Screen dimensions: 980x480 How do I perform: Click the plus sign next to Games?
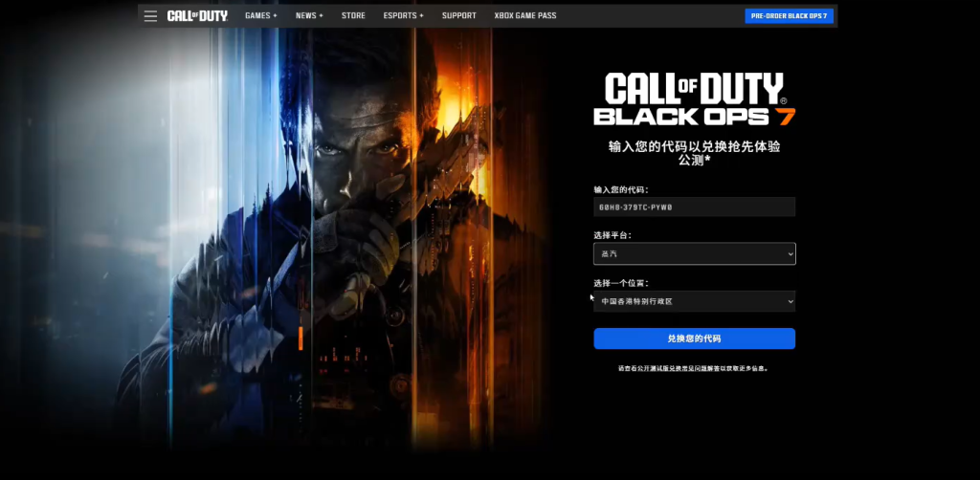(275, 16)
